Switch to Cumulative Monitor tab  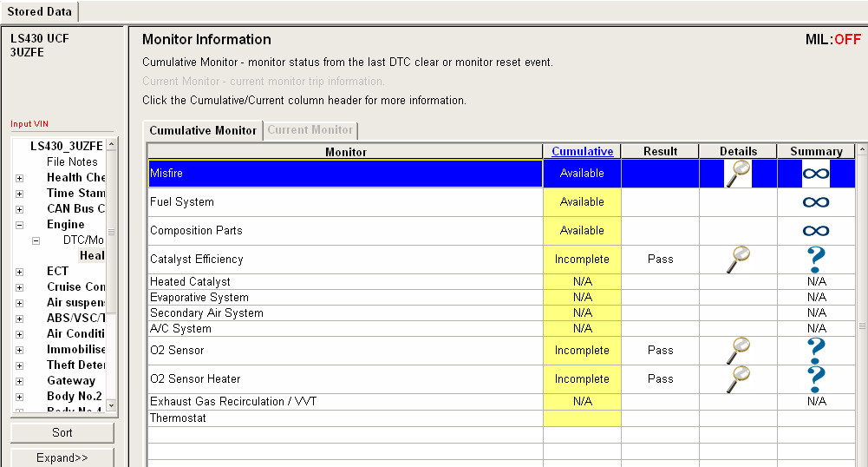tap(203, 130)
